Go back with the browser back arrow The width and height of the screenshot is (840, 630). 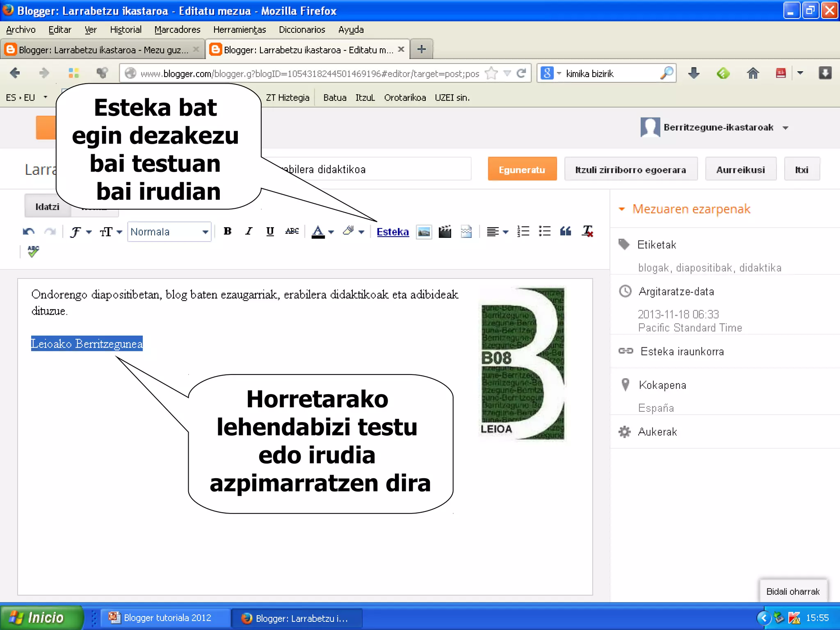[x=15, y=73]
